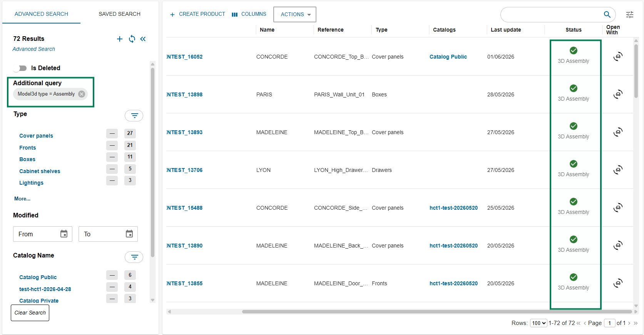Sort by the Name column header
Image resolution: width=644 pixels, height=335 pixels.
click(267, 30)
